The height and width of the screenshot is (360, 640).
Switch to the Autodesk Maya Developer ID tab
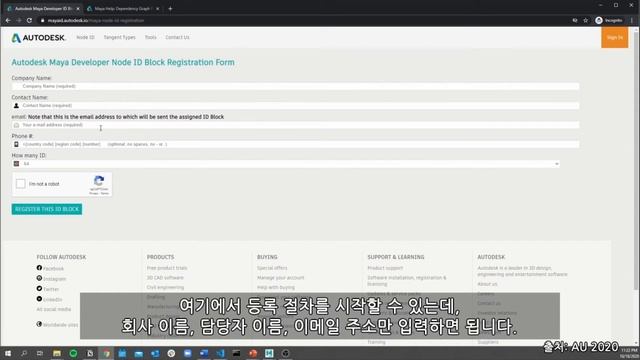pyautogui.click(x=43, y=9)
